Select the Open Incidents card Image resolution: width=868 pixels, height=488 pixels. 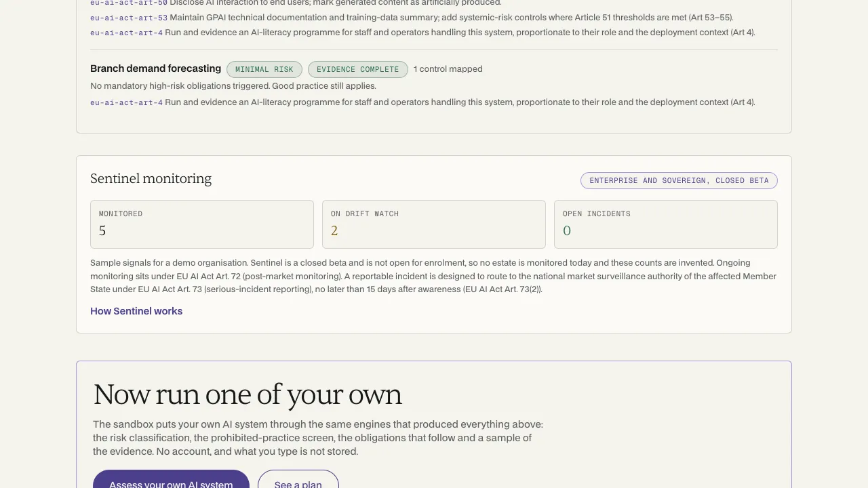(666, 224)
